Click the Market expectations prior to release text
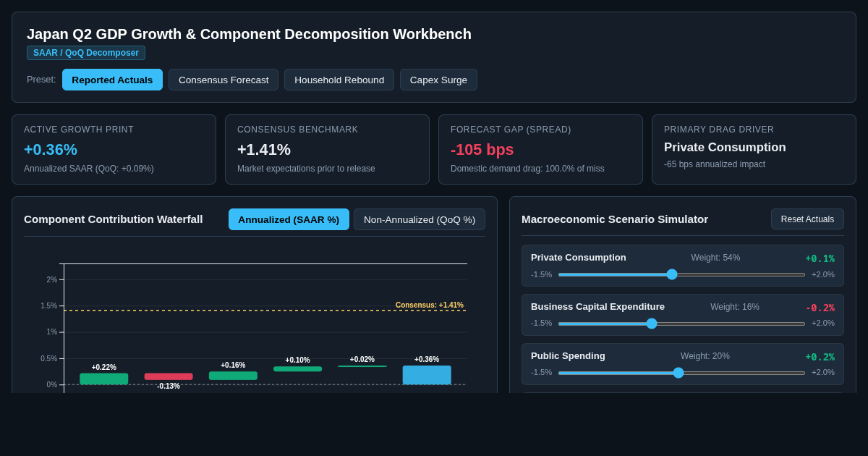This screenshot has height=456, width=868. pyautogui.click(x=306, y=169)
